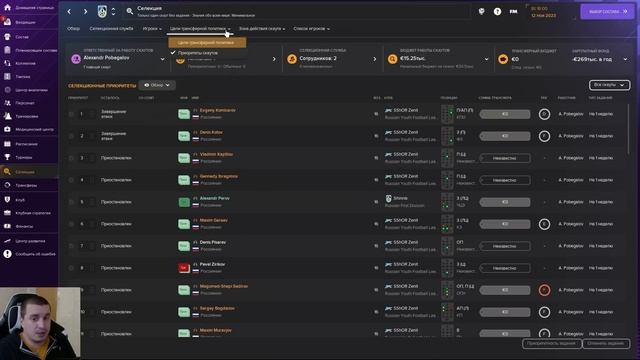Screen dimensions: 640x360
Task: Tick the checkbox for Maxim Garaev row
Action: point(71,224)
